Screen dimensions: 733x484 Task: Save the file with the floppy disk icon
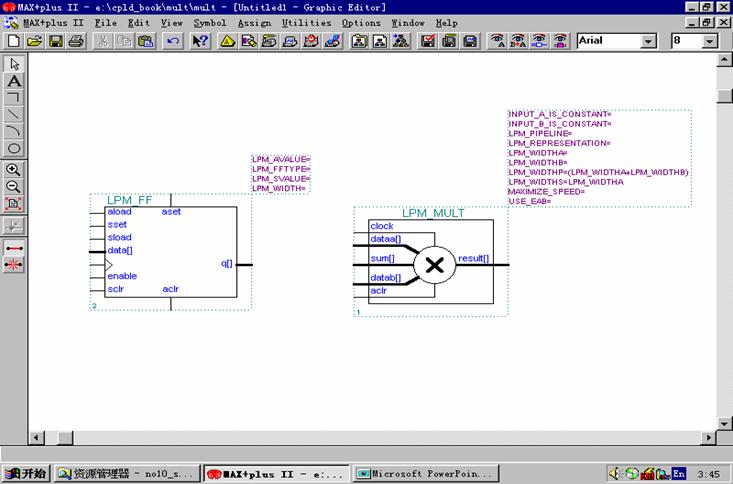click(x=56, y=41)
